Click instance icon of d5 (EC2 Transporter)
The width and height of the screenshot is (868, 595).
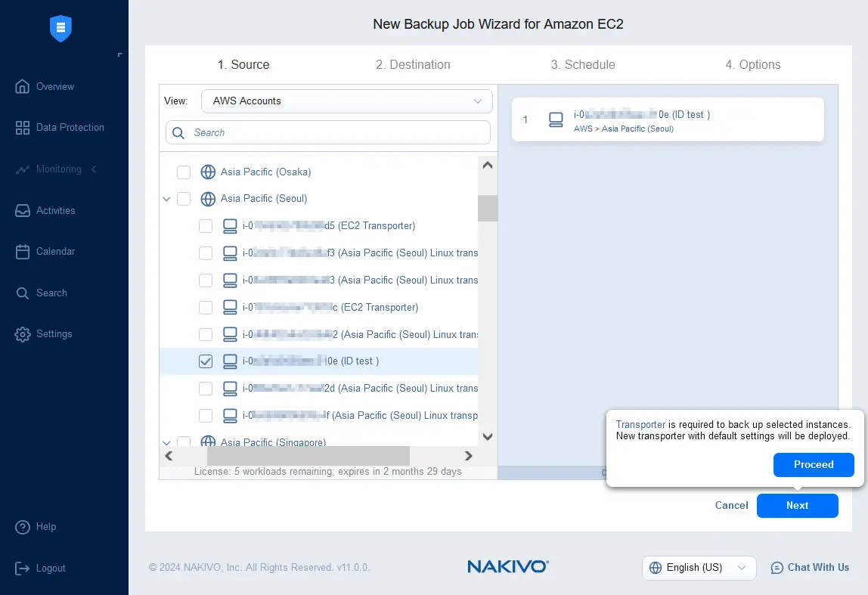click(230, 226)
